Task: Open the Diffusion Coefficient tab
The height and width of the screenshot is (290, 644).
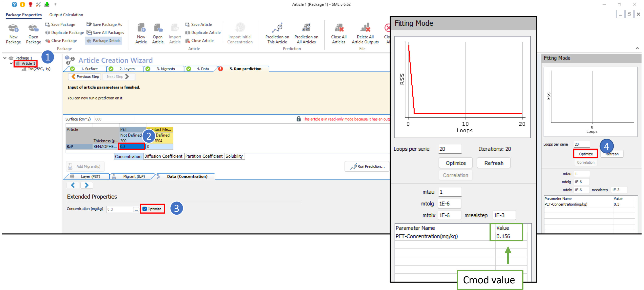Action: [x=163, y=156]
